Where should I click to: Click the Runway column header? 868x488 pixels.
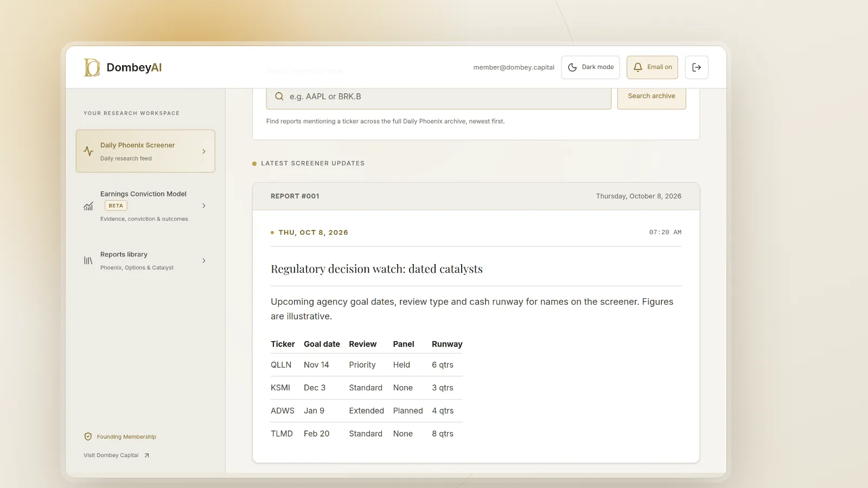(x=447, y=344)
